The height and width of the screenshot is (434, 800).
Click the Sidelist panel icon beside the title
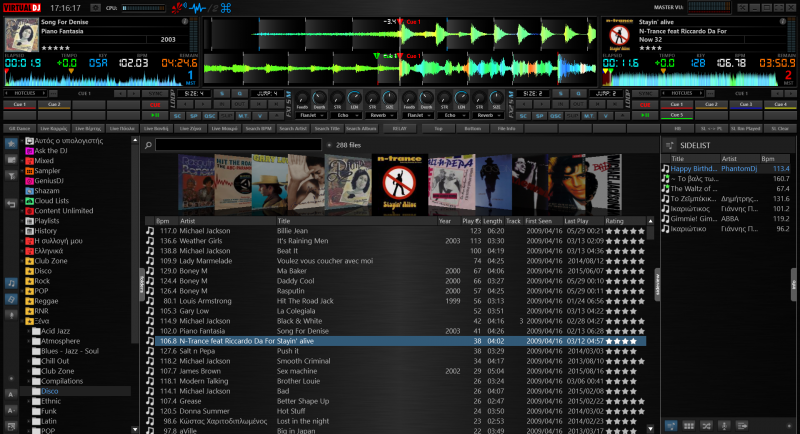click(669, 145)
